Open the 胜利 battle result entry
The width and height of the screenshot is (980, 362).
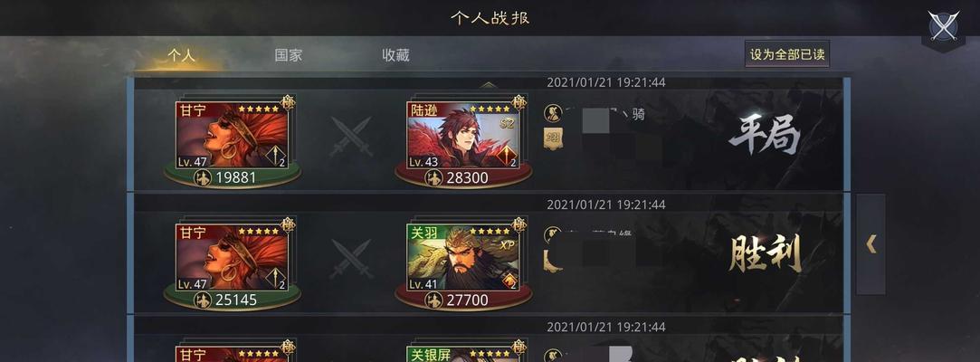click(x=765, y=255)
